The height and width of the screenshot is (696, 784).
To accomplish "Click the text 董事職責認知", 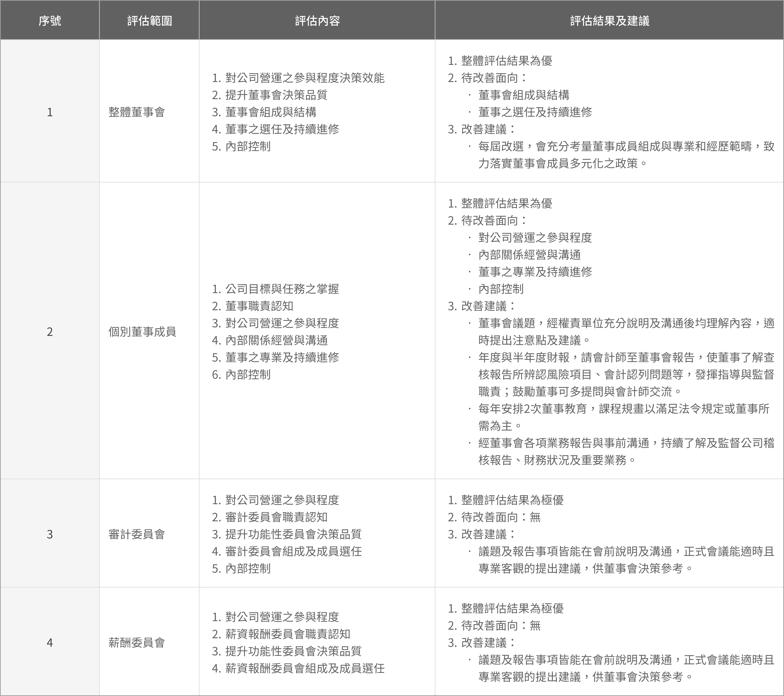I will click(259, 306).
